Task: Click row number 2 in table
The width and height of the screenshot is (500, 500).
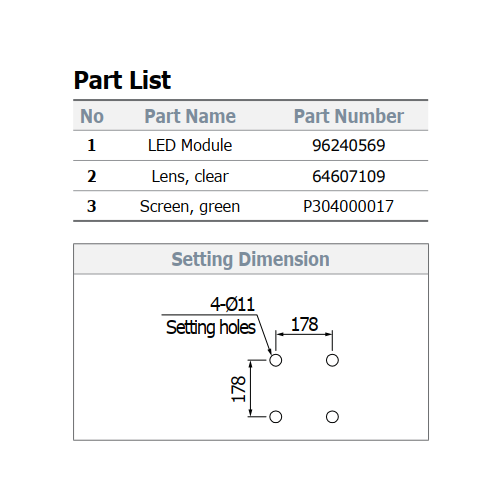Action: pyautogui.click(x=92, y=176)
